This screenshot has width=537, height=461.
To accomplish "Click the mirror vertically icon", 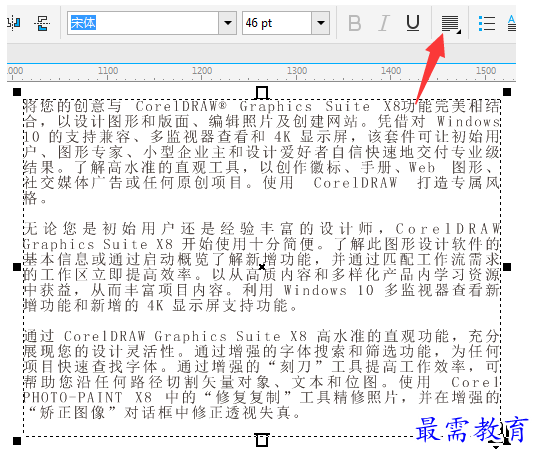I will [42, 23].
